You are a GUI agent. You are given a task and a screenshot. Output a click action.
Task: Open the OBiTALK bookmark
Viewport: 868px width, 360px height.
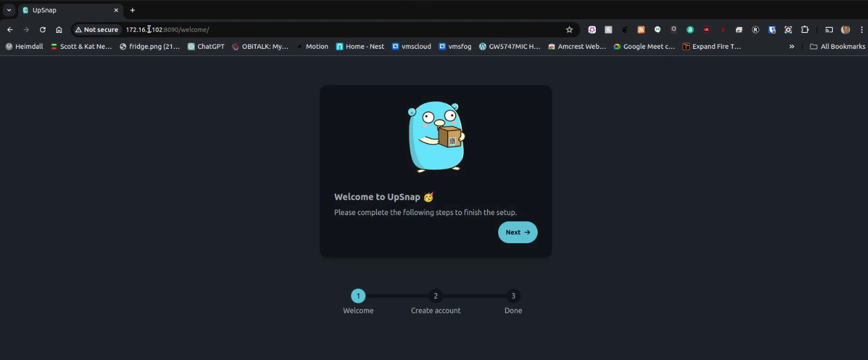[x=260, y=47]
